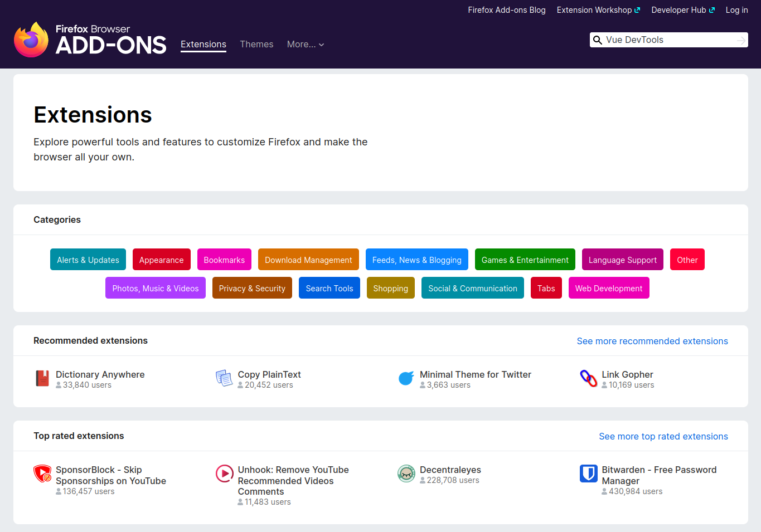
Task: Select the Games & Entertainment category
Action: tap(525, 260)
